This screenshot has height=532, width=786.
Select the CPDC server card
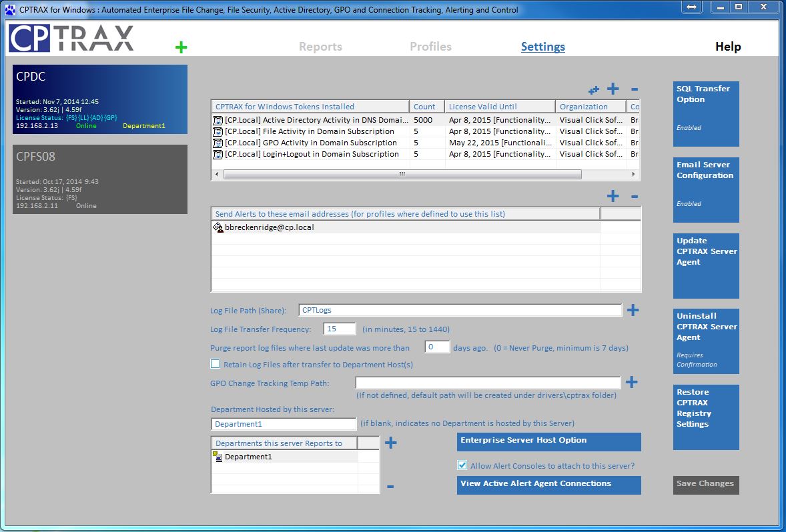click(100, 99)
